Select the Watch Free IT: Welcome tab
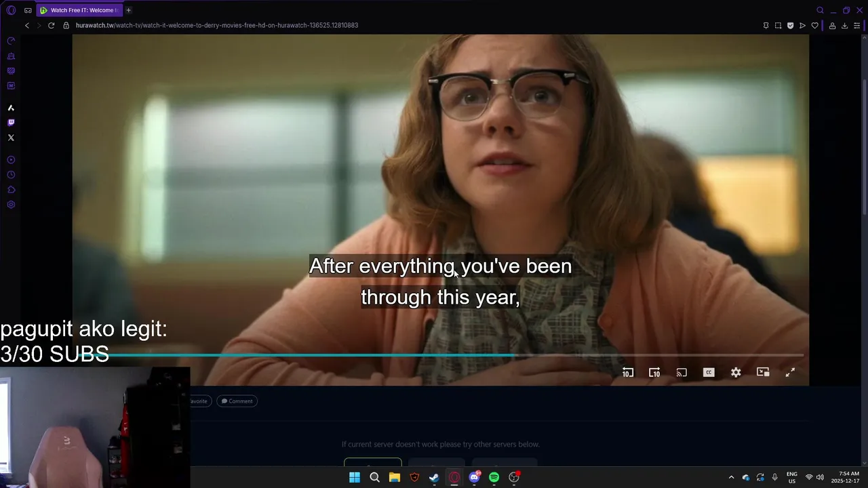This screenshot has height=488, width=868. 79,10
